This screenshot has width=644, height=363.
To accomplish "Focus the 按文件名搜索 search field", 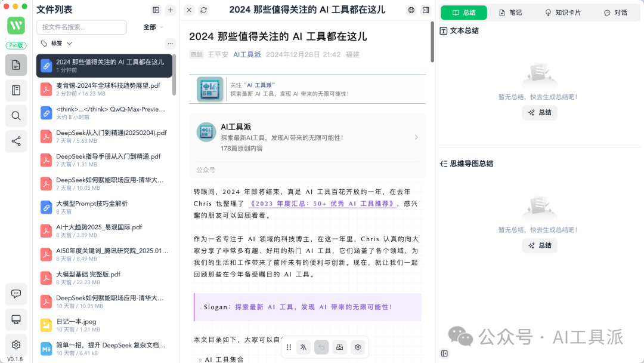I will [82, 27].
